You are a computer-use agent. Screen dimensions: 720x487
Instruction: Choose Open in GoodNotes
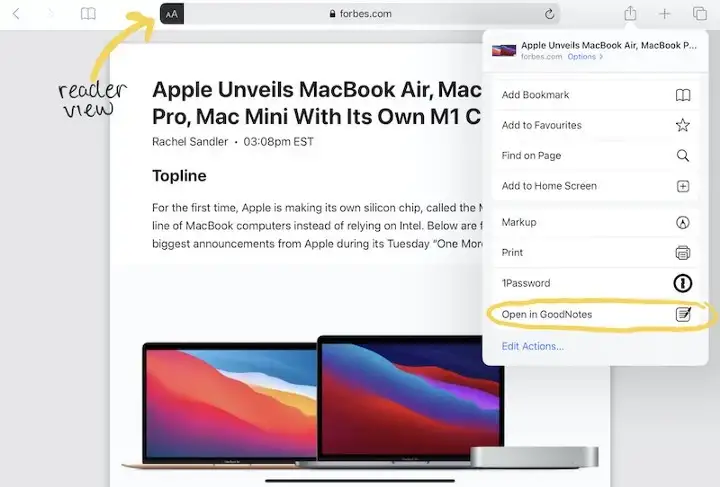595,314
